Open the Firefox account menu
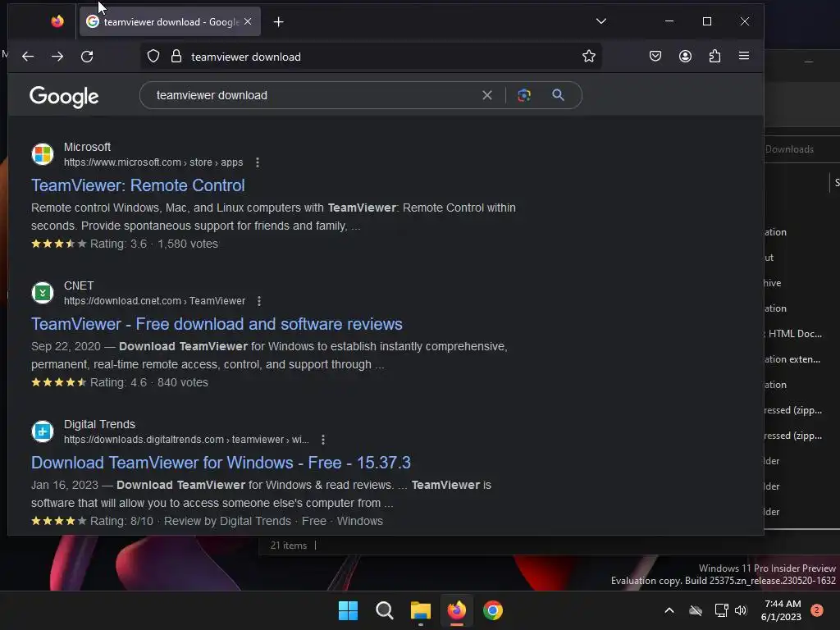 point(685,57)
